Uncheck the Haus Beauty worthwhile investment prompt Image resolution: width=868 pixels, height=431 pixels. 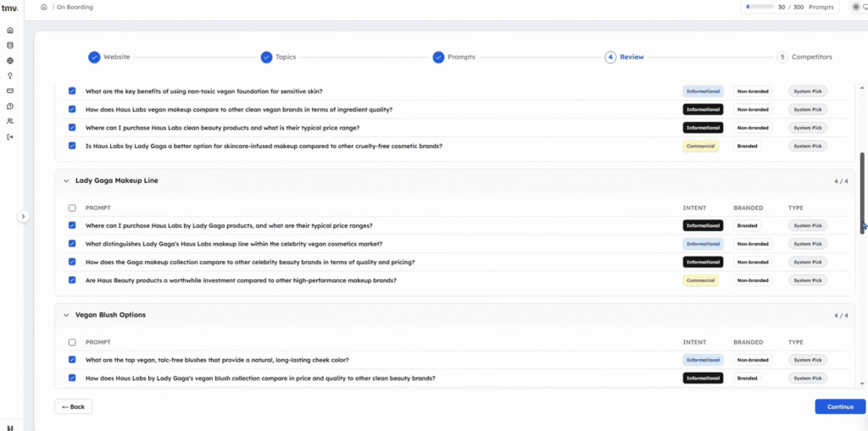point(72,280)
